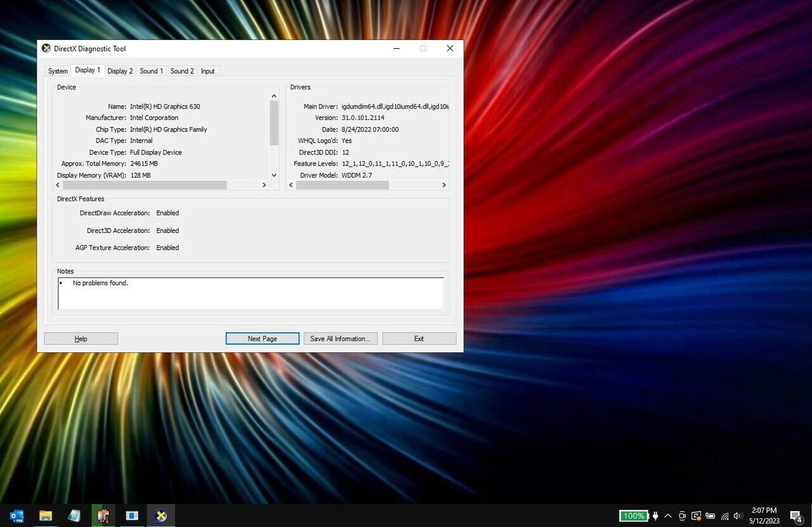Click the power plug tray icon

pos(655,516)
